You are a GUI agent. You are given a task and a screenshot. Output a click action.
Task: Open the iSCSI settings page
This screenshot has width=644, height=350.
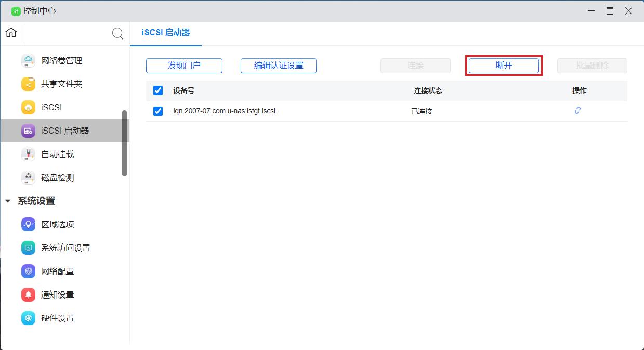50,107
